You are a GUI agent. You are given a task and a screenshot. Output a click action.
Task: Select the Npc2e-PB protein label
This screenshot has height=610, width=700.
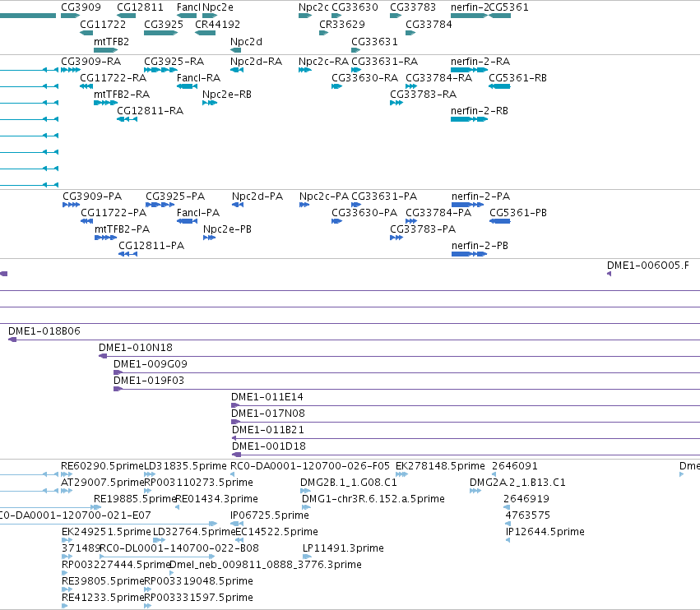(227, 230)
